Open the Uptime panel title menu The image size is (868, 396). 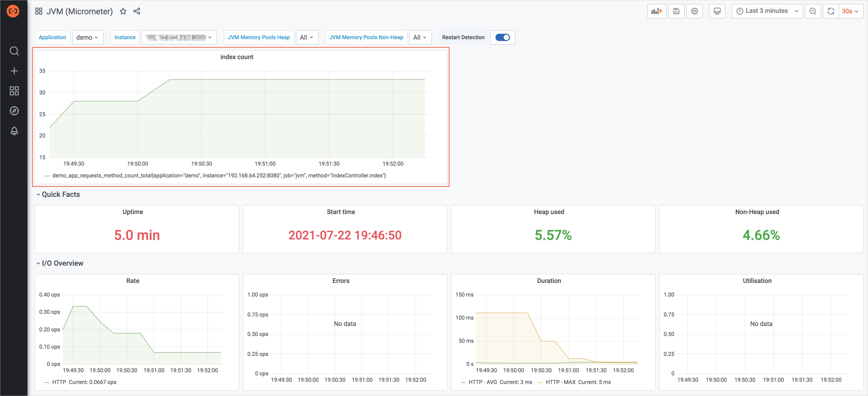pos(133,212)
